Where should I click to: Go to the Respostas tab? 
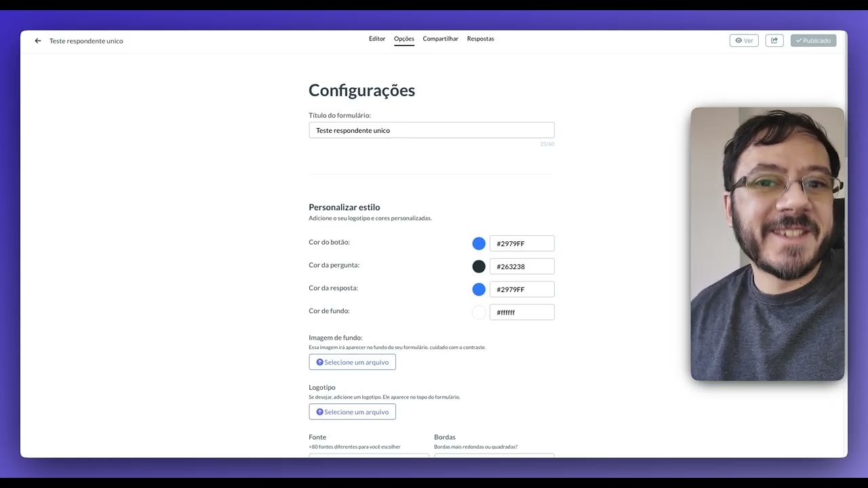[x=481, y=39]
